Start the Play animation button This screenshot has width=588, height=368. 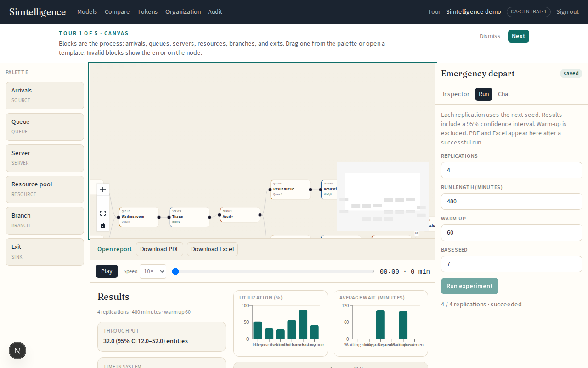pos(107,271)
